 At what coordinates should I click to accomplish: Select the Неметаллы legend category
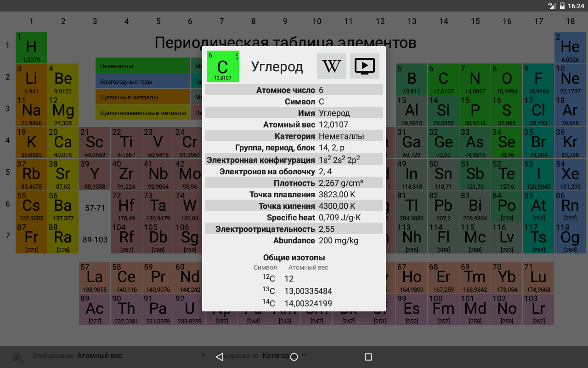point(142,66)
